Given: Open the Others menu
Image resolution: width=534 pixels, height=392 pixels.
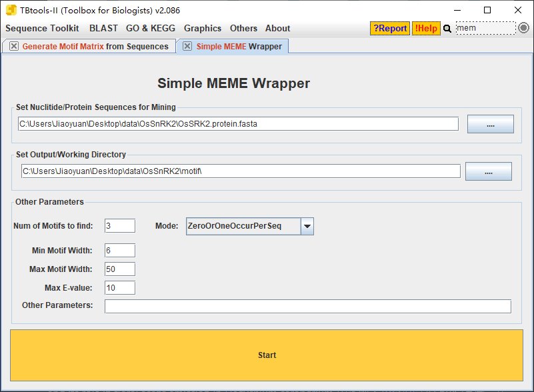Looking at the screenshot, I should tap(243, 28).
